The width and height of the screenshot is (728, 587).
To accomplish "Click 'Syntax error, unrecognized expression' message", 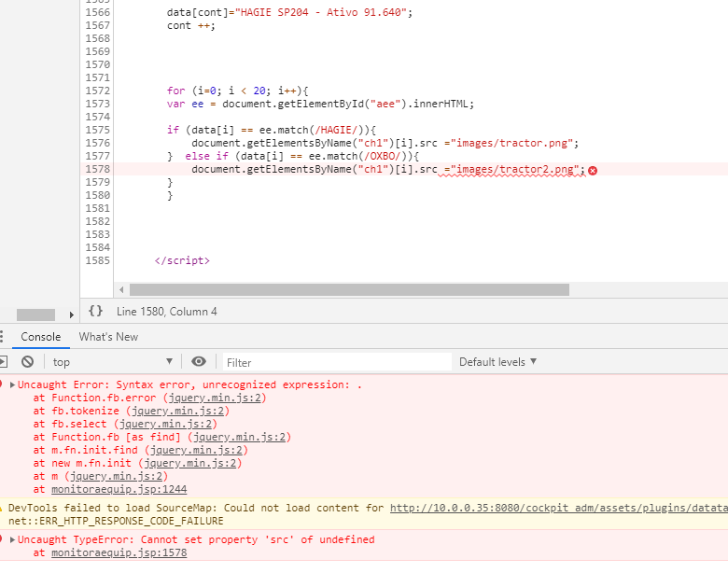I will [x=239, y=385].
